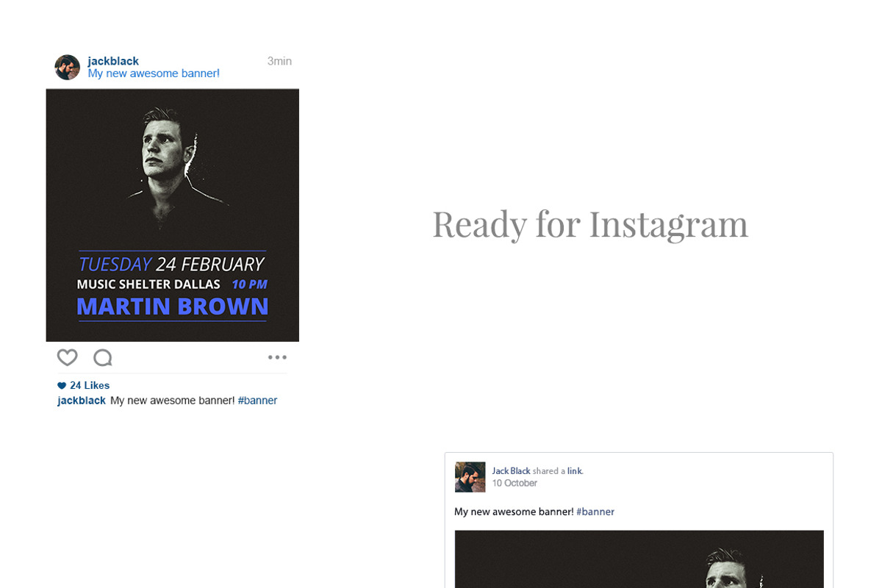Click the 3min timestamp
882x588 pixels.
(279, 61)
